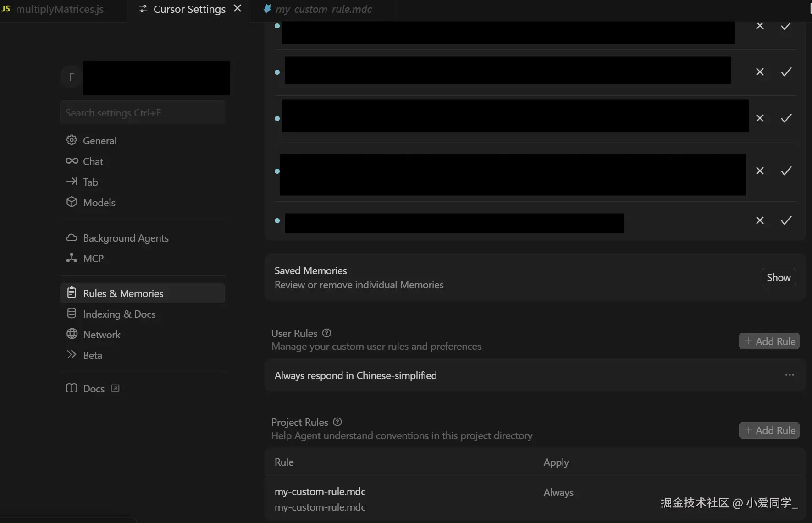Screen dimensions: 812x523
Task: Click the 'Rule' column header
Action: 284,462
